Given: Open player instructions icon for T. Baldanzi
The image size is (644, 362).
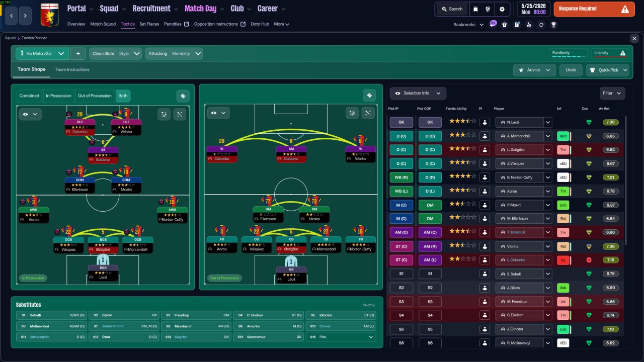Looking at the screenshot, I should (485, 232).
